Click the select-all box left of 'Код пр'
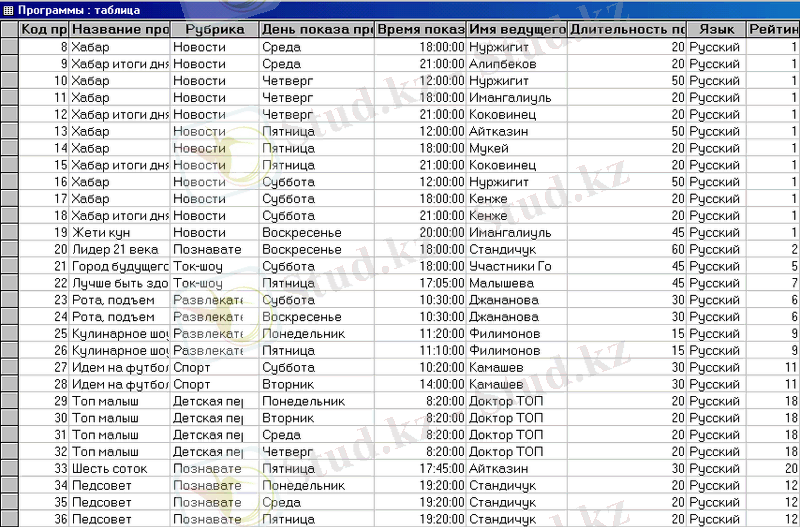Screen dimensions: 800x527 coord(9,29)
